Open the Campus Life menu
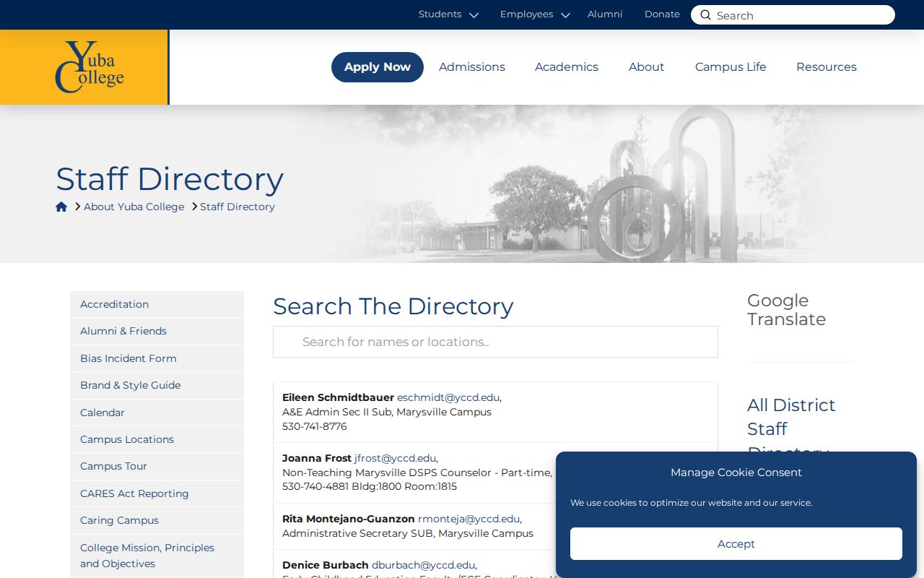Screen dimensions: 924x578 (x=731, y=67)
